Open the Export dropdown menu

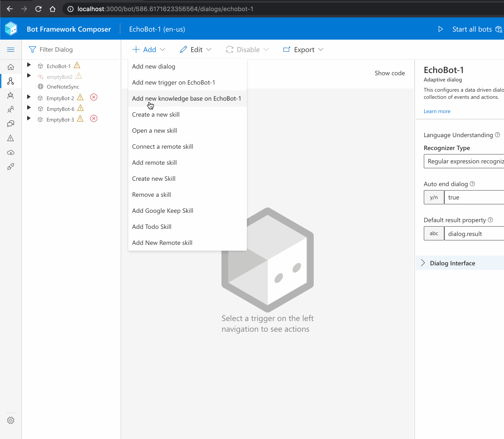click(x=303, y=49)
